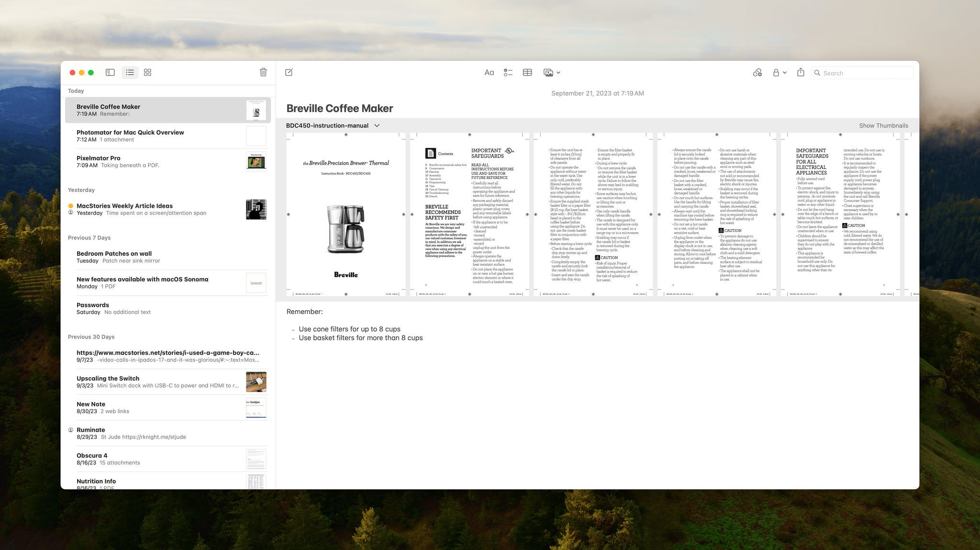Open the Ruminate note
This screenshot has width=980, height=550.
pos(168,433)
